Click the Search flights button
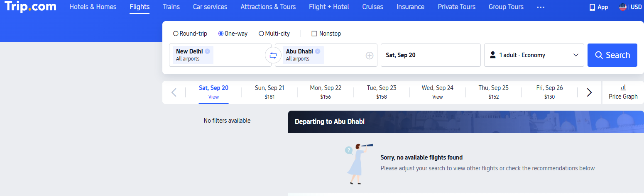Screen dimensions: 644x196 click(x=612, y=55)
